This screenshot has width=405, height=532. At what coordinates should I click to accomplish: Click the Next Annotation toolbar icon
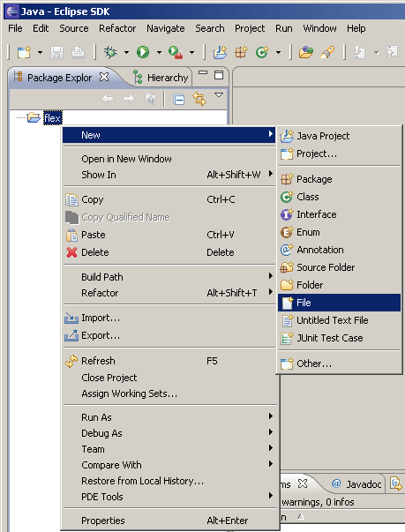click(359, 52)
